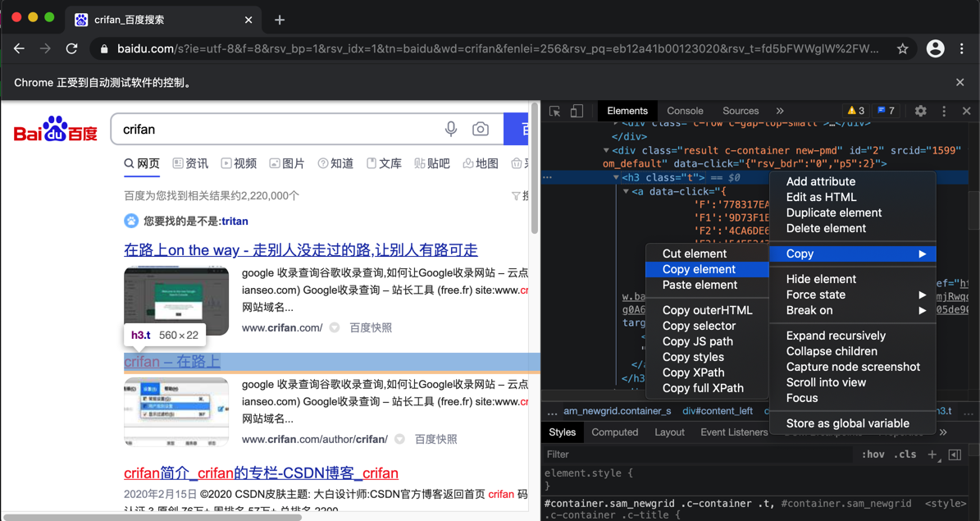The height and width of the screenshot is (521, 980).
Task: Toggle the :hov element state panel
Action: coord(873,455)
